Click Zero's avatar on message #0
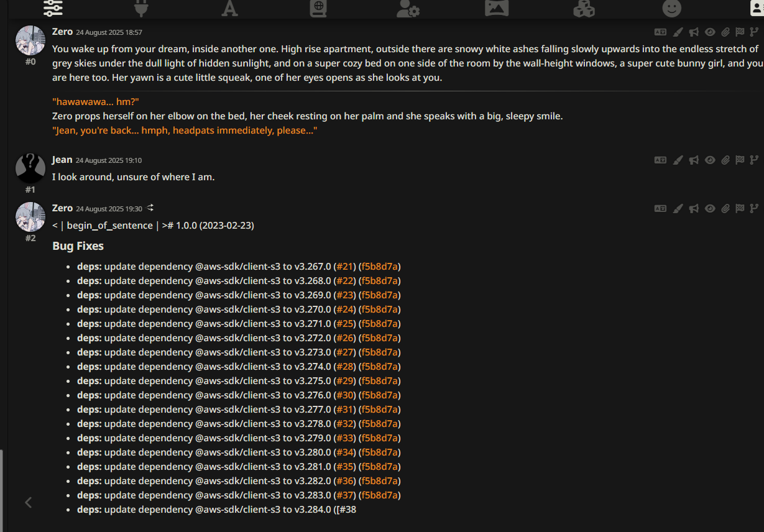The image size is (764, 532). click(x=30, y=40)
